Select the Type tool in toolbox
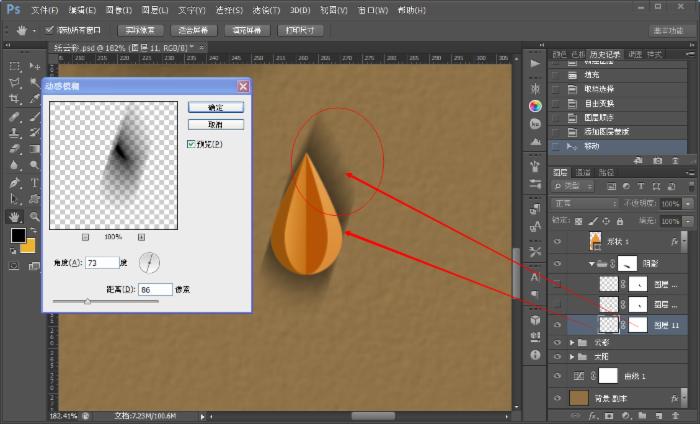This screenshot has height=424, width=700. 35,182
